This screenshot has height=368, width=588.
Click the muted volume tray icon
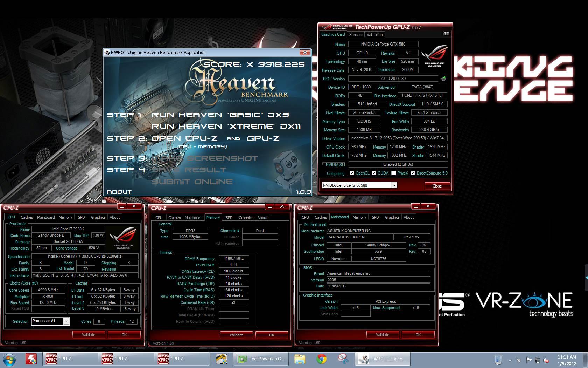tap(546, 360)
